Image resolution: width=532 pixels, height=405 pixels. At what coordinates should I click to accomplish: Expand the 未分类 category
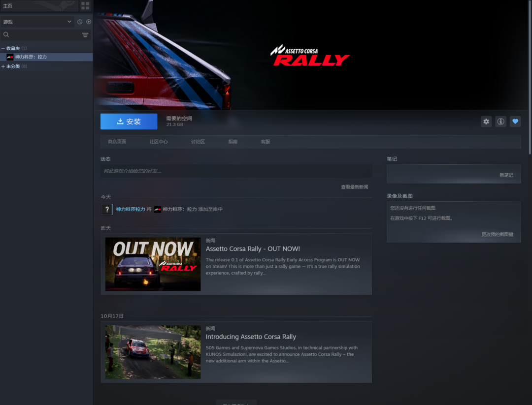click(x=3, y=66)
